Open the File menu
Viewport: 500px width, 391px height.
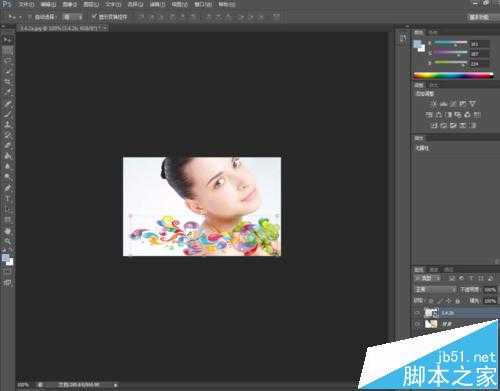(26, 5)
